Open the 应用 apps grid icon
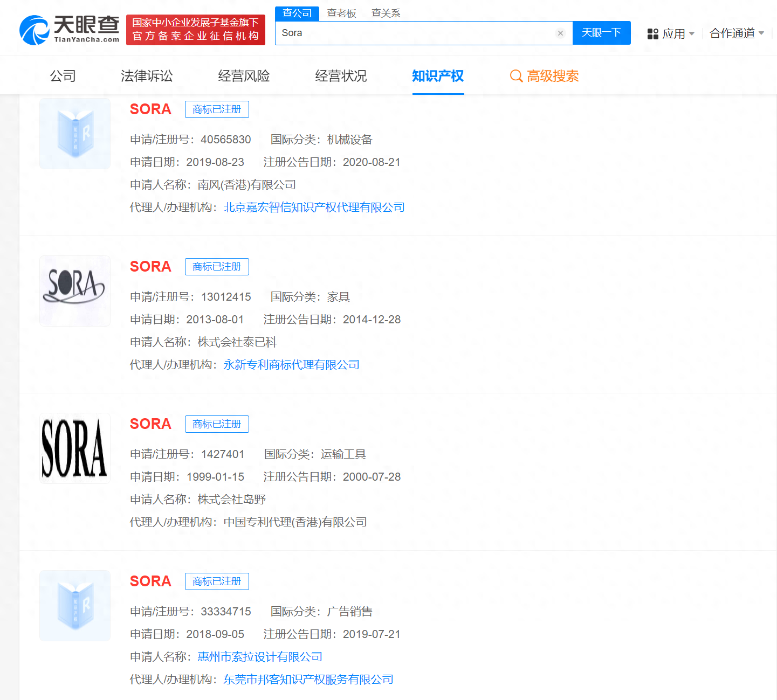 tap(652, 33)
